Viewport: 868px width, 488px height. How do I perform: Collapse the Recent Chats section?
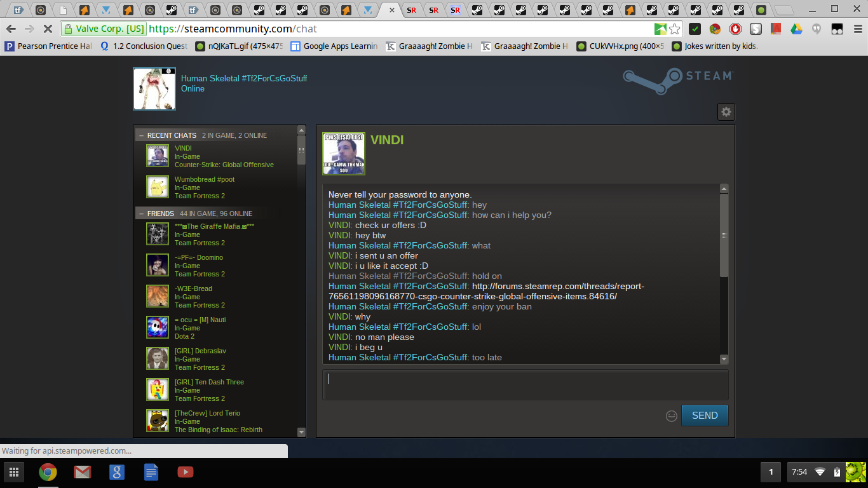[141, 135]
